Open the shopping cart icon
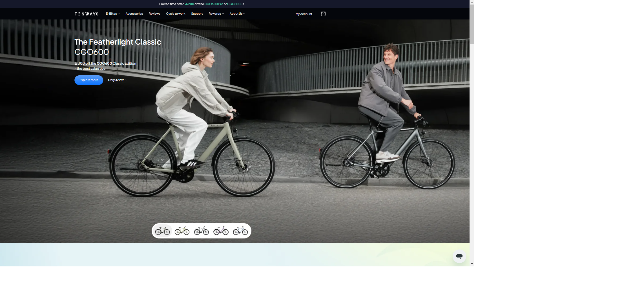644x298 pixels. (323, 14)
